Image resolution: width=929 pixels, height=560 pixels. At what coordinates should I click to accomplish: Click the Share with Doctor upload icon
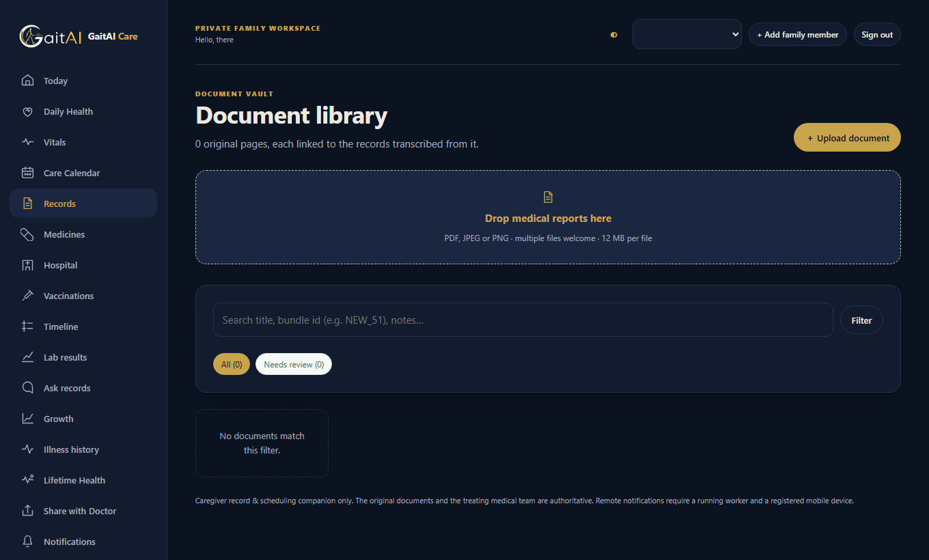click(27, 511)
